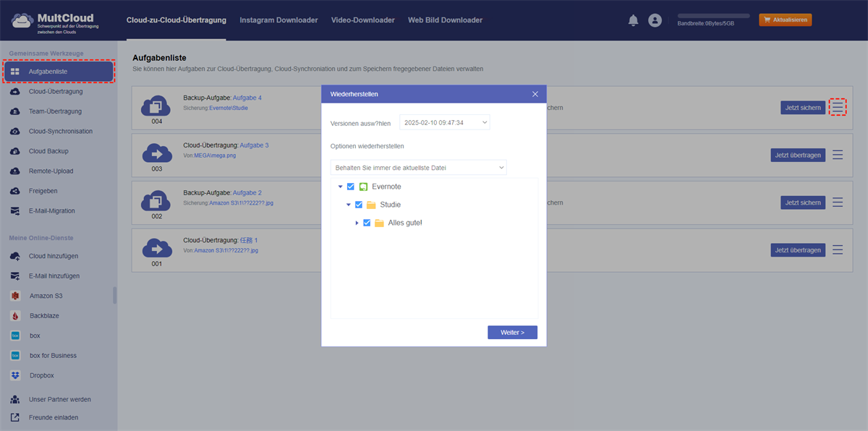Screen dimensions: 868x431
Task: Open the version date dropdown
Action: click(x=444, y=123)
